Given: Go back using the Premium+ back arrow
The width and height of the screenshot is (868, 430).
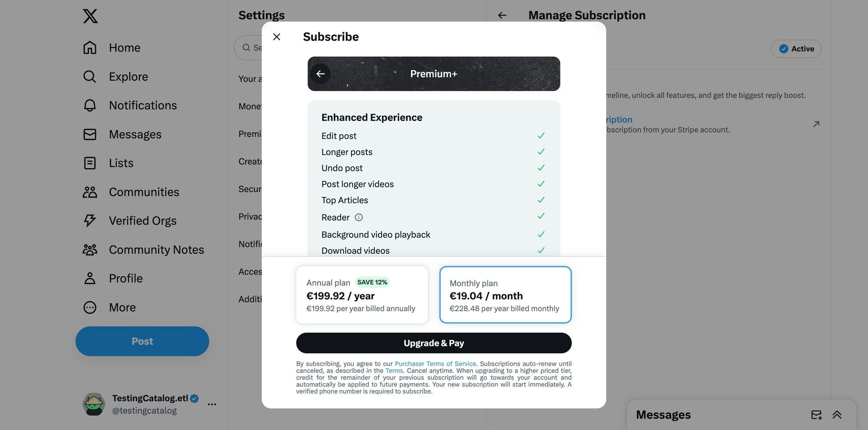Looking at the screenshot, I should [x=320, y=74].
